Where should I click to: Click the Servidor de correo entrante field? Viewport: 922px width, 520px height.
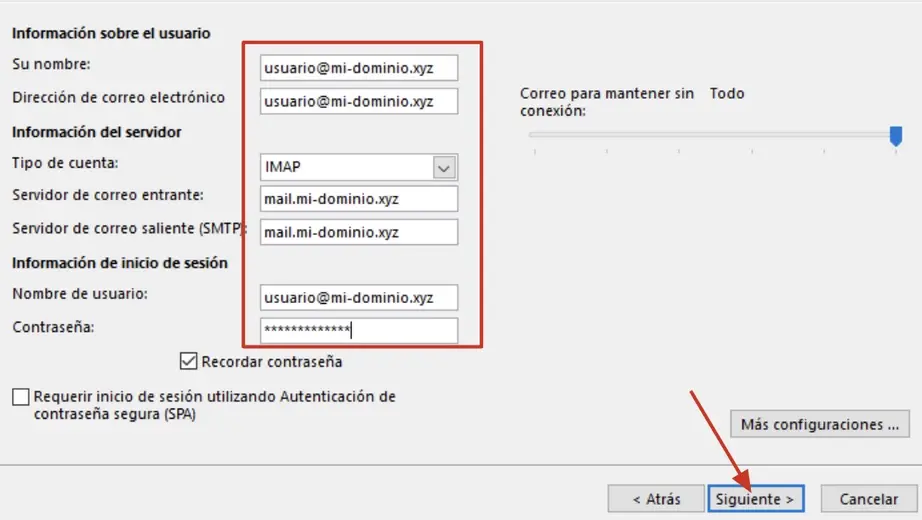tap(359, 199)
